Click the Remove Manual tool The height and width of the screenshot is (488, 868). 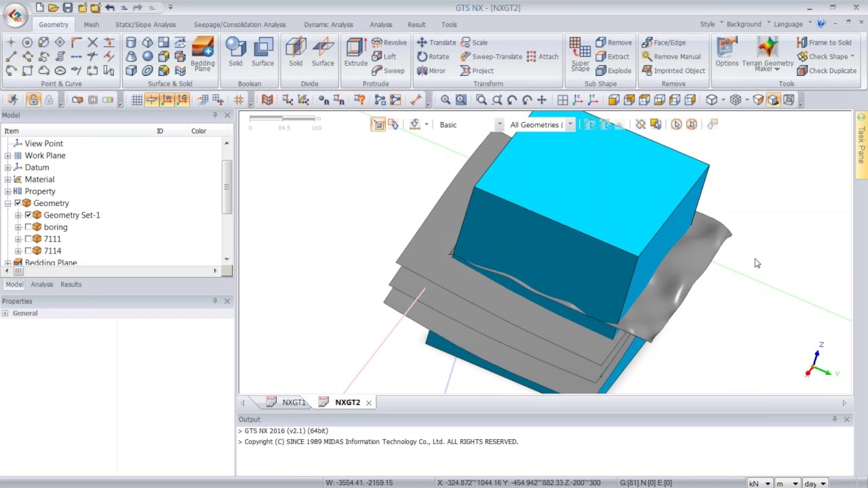(671, 56)
